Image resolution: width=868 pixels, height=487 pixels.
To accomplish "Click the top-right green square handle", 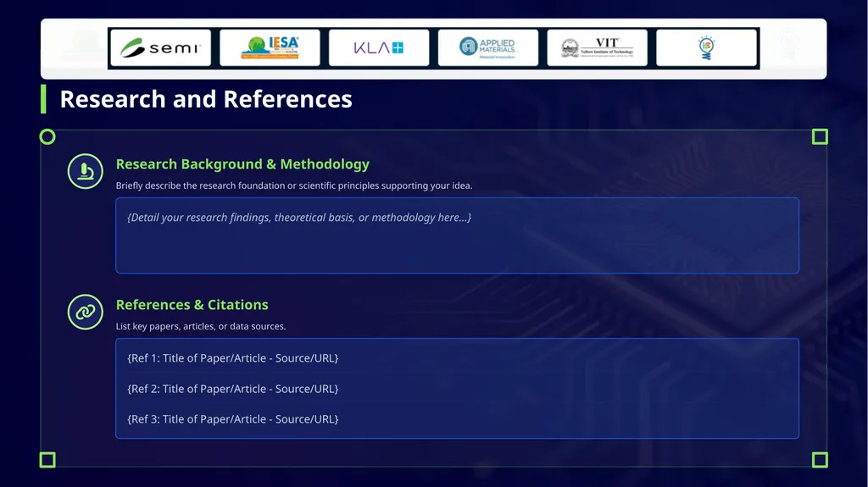I will 820,136.
